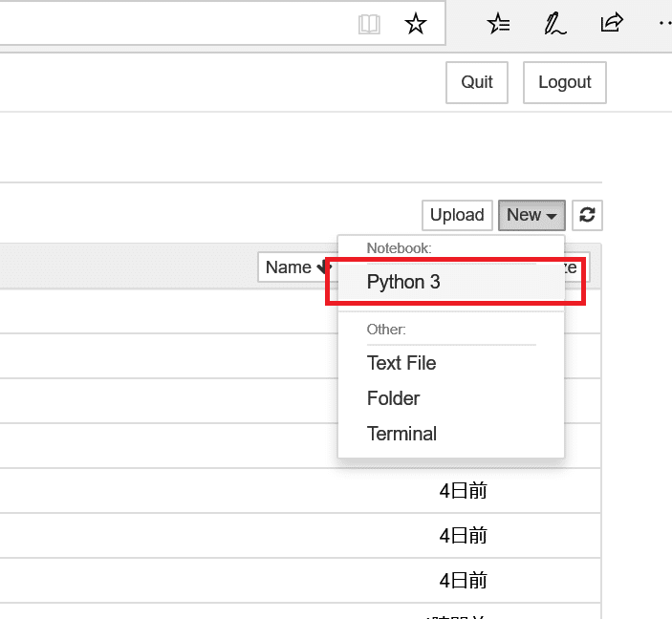
Task: Click the topmost 4日前 timestamp row
Action: pos(464,491)
